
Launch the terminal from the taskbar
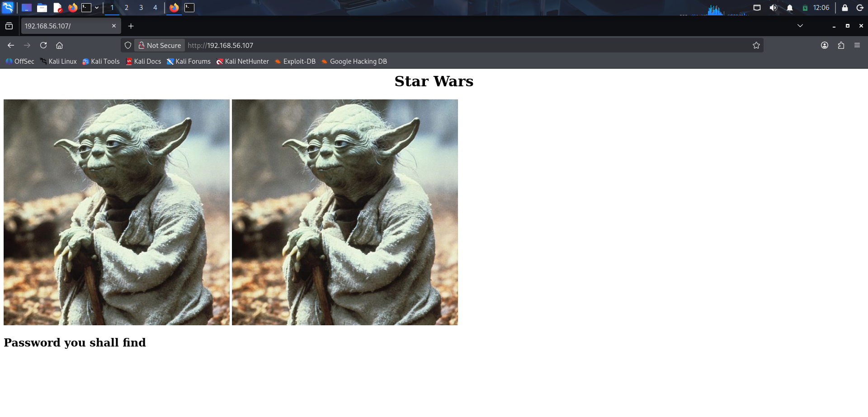point(87,8)
